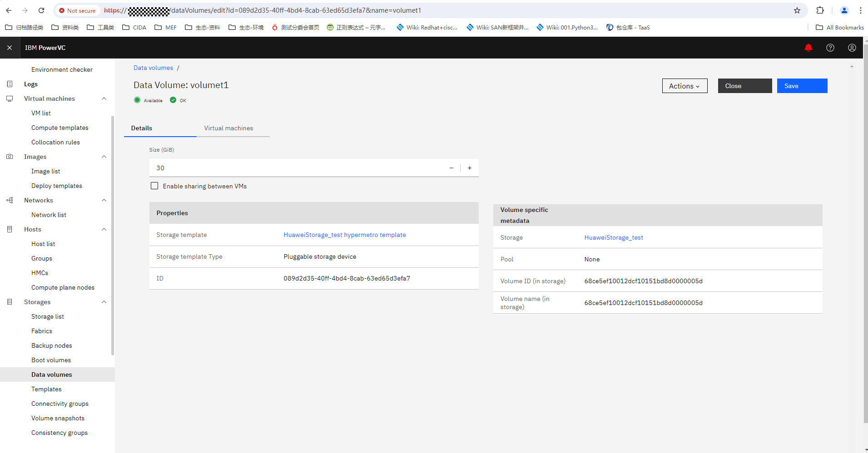Click the Not secure site info badge
This screenshot has height=453, width=868.
click(x=77, y=10)
